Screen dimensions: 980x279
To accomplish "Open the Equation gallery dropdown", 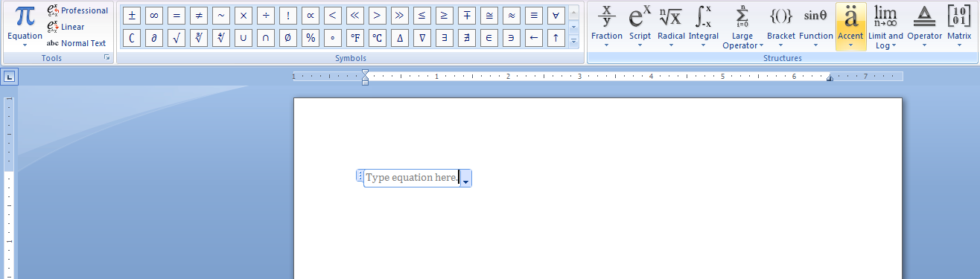I will coord(25,26).
